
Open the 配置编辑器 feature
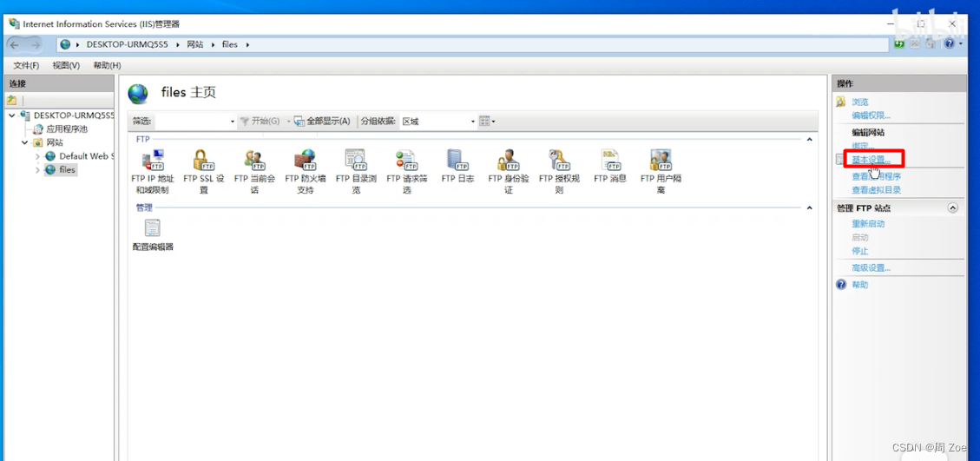tap(153, 235)
